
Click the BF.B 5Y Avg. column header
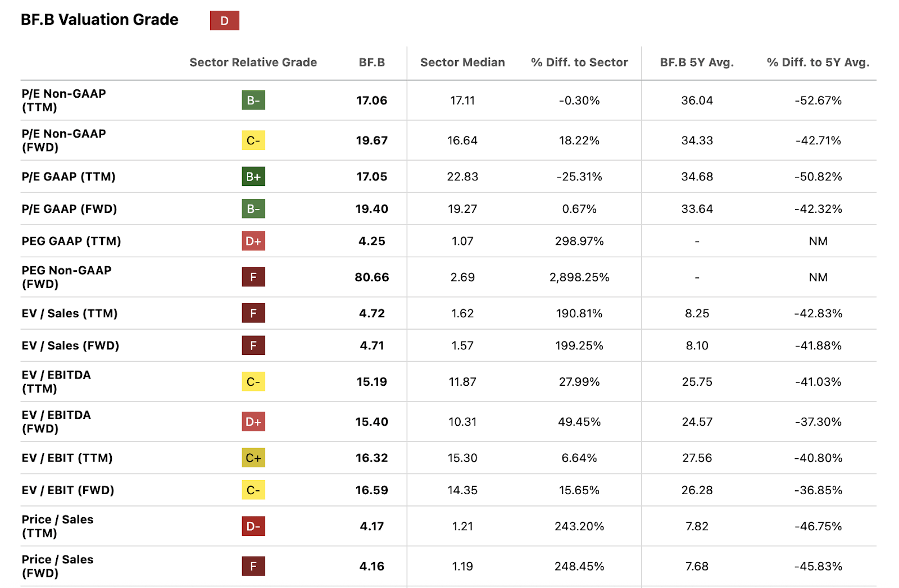pyautogui.click(x=697, y=62)
